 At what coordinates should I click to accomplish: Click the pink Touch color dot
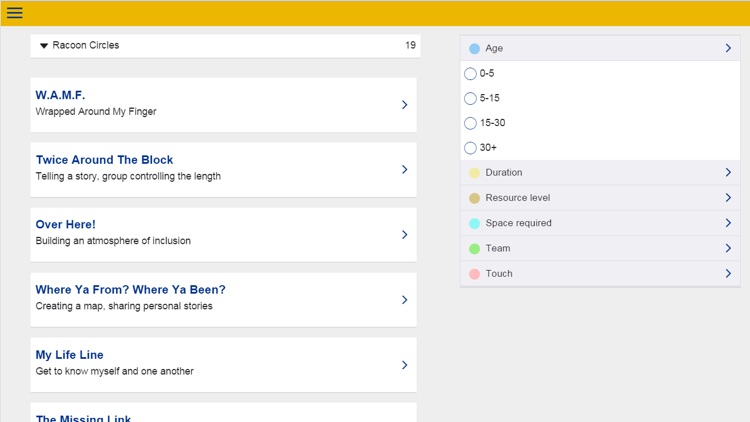(474, 274)
